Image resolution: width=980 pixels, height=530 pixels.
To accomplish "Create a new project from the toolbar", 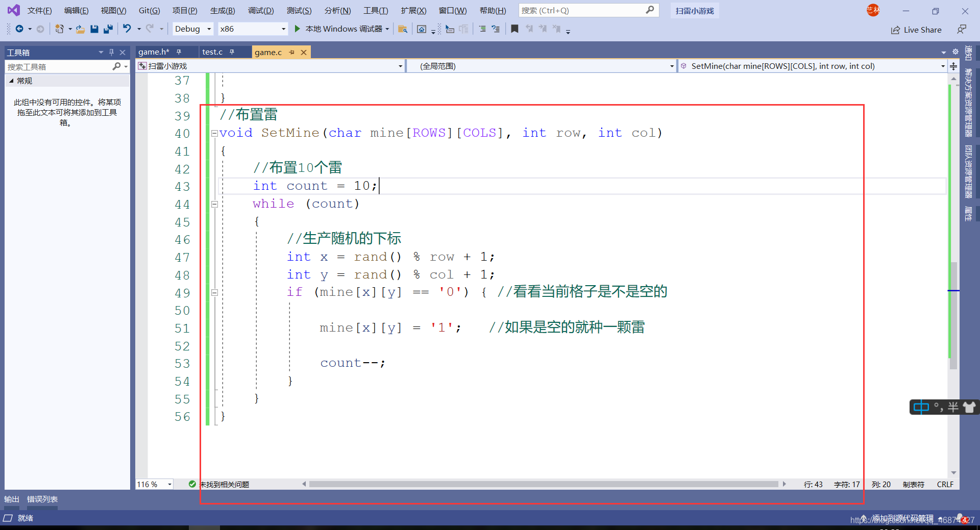I will (x=60, y=29).
